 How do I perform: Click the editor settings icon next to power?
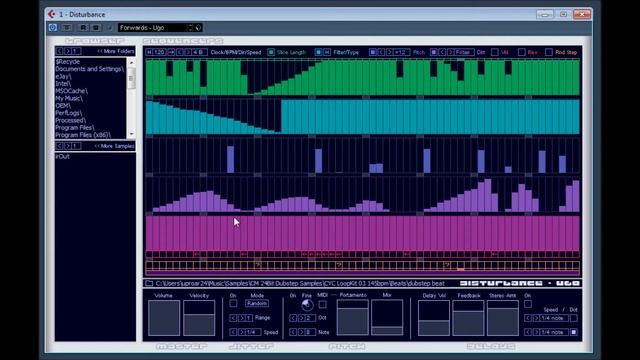66,27
